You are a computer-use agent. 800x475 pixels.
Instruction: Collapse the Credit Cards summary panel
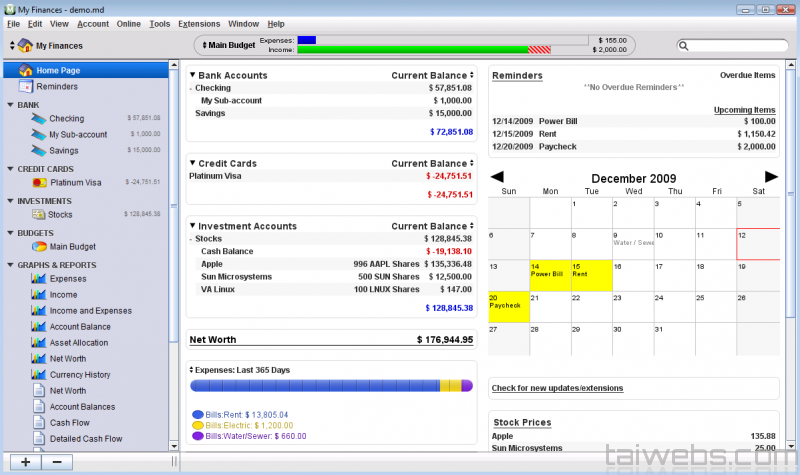[x=192, y=163]
